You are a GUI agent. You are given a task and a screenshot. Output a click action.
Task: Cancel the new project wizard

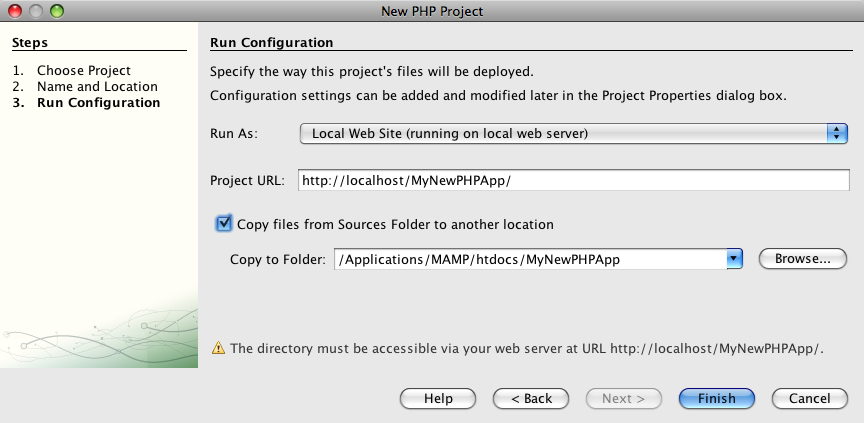coord(809,398)
